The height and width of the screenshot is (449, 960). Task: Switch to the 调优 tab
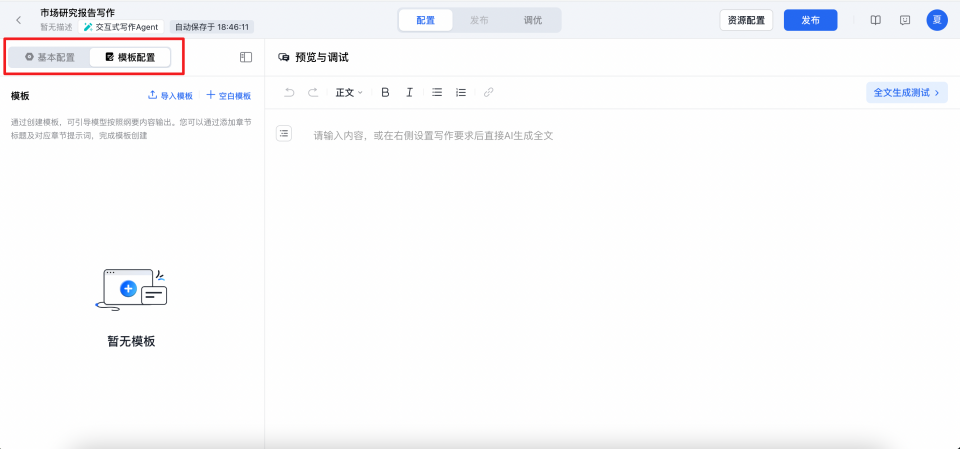pyautogui.click(x=533, y=20)
